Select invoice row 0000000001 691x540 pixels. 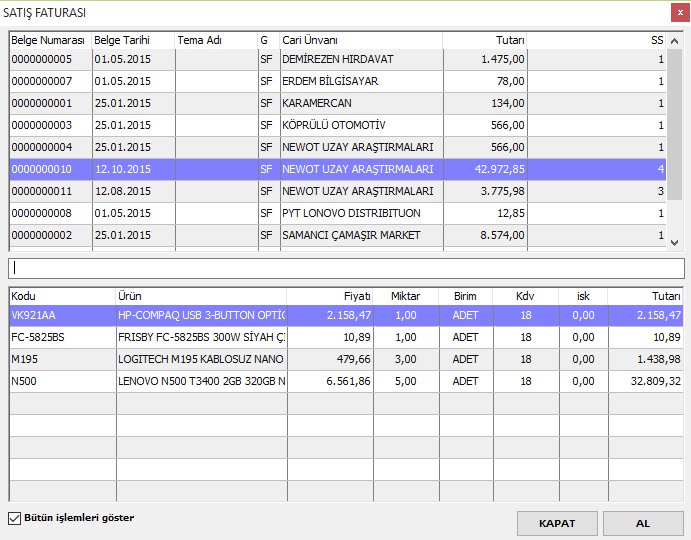pyautogui.click(x=338, y=104)
